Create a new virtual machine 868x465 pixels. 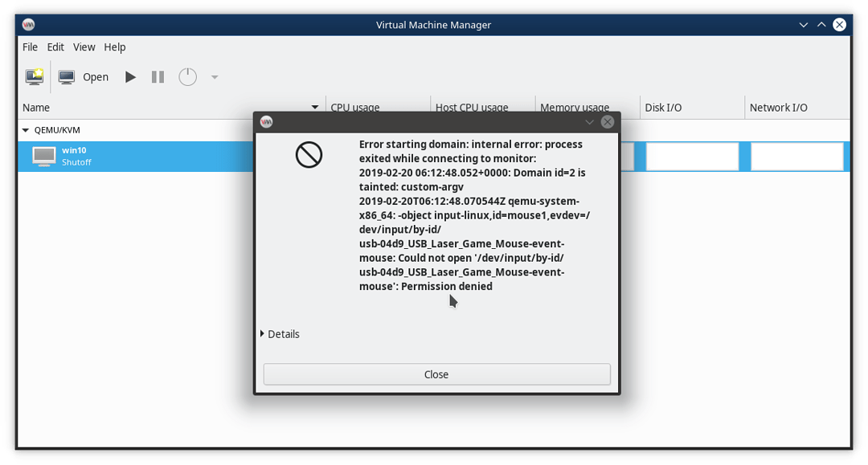(35, 77)
